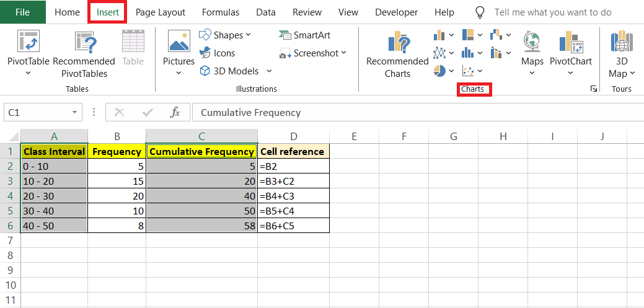Select the cell containing =B6+C5

[x=294, y=226]
